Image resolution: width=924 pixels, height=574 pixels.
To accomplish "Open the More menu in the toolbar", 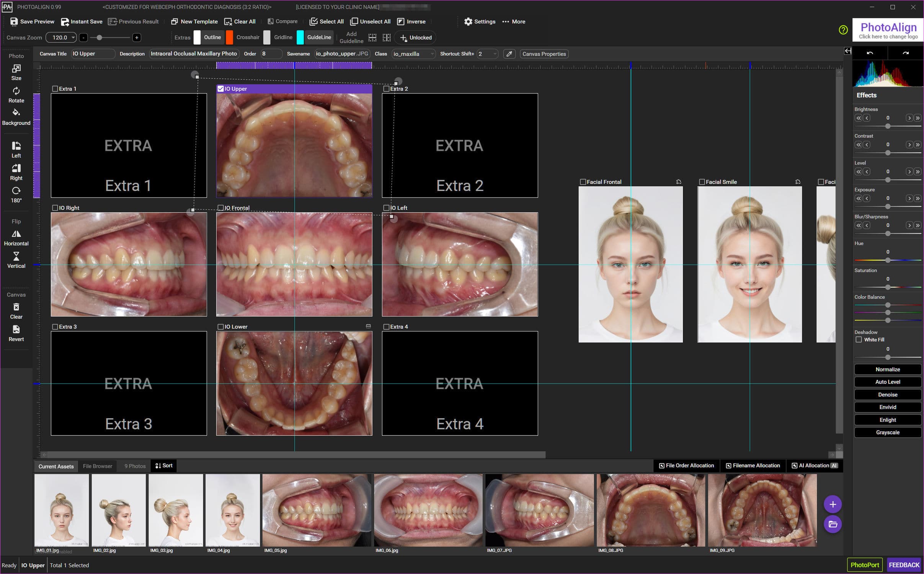I will 514,21.
